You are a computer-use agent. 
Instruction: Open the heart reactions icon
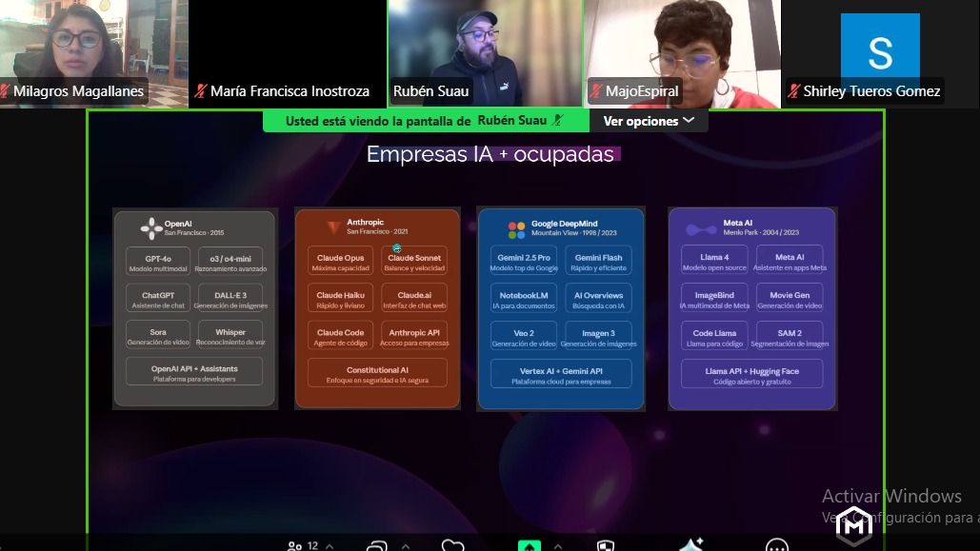(x=452, y=546)
